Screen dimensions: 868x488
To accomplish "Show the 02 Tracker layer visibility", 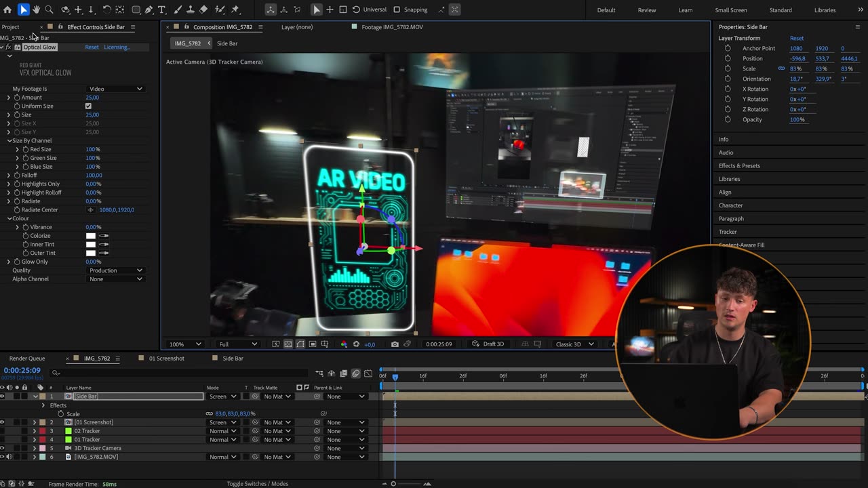I will pos(2,431).
